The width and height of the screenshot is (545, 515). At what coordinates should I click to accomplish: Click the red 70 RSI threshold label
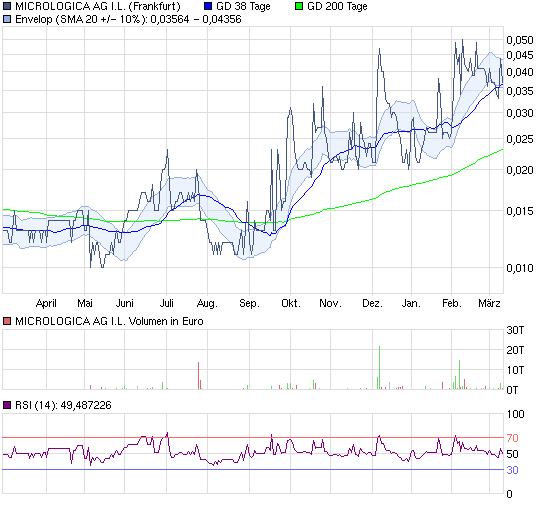(512, 438)
